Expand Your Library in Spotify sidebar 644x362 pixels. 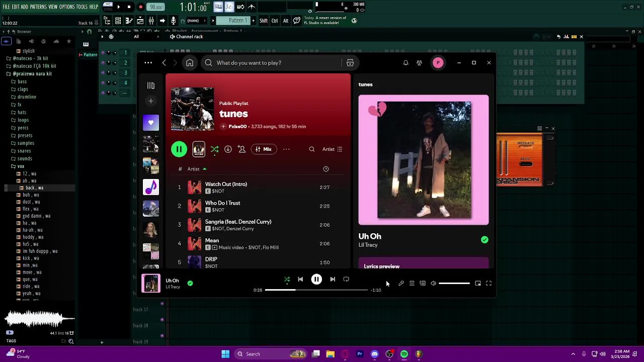[x=151, y=85]
